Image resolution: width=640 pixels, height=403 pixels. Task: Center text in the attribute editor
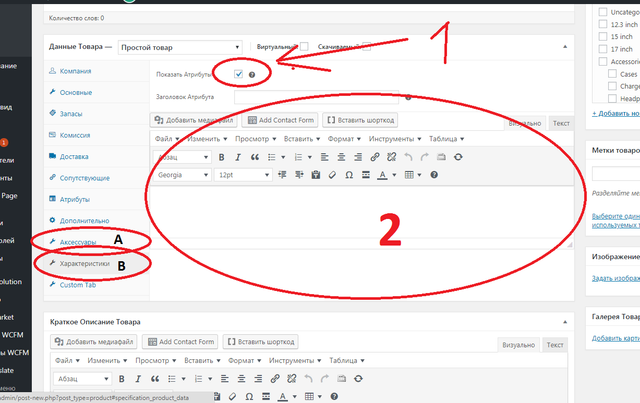click(341, 157)
